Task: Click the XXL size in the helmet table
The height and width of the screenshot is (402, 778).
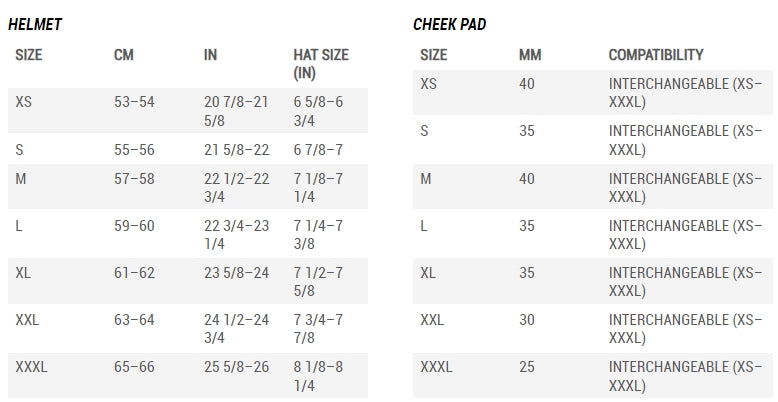Action: tap(28, 320)
